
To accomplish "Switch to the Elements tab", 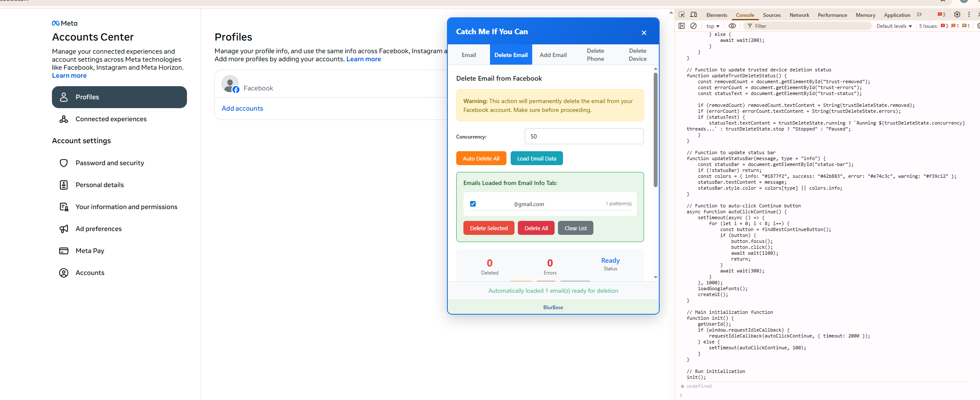I will (x=717, y=15).
